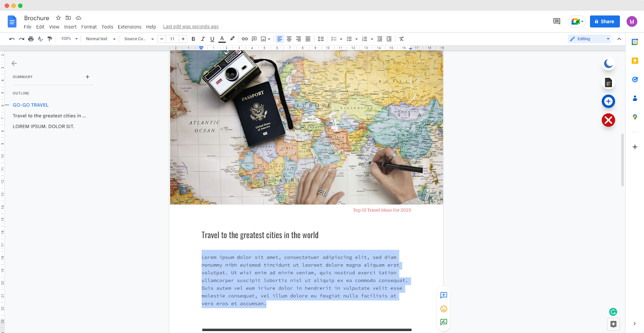Toggle dark mode moon button

[608, 64]
